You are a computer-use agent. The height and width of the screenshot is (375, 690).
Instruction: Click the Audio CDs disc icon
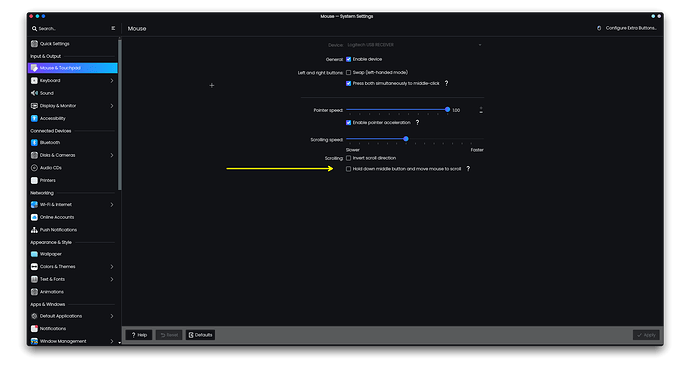coord(34,168)
